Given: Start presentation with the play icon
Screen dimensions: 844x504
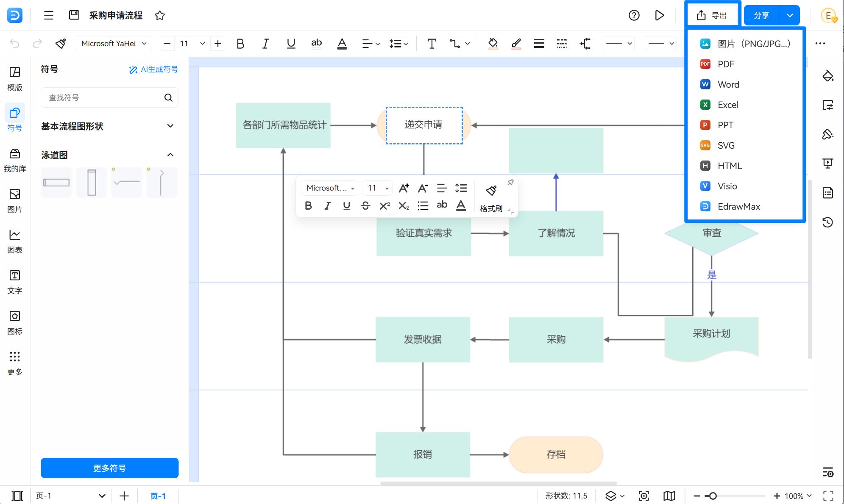Looking at the screenshot, I should (x=659, y=16).
